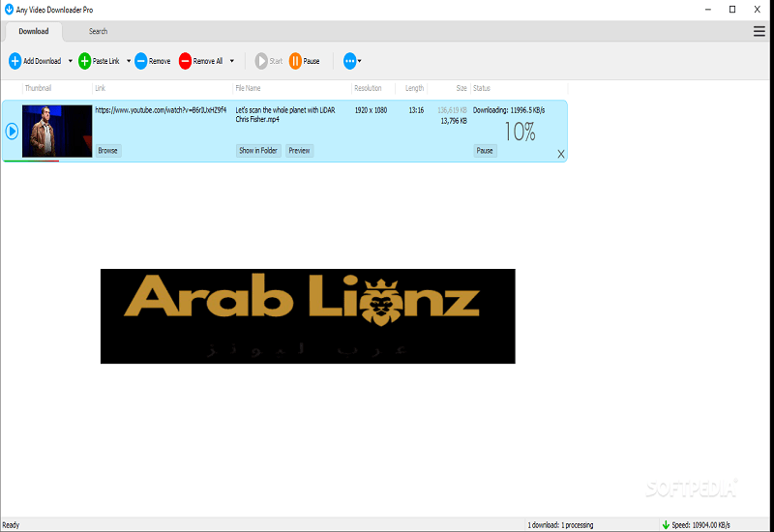The width and height of the screenshot is (774, 532).
Task: Click the YouTube link URL text
Action: (x=161, y=110)
